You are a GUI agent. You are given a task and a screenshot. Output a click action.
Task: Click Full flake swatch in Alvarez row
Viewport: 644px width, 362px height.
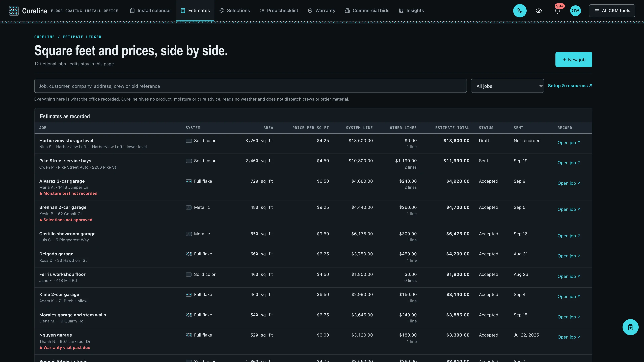pos(189,181)
